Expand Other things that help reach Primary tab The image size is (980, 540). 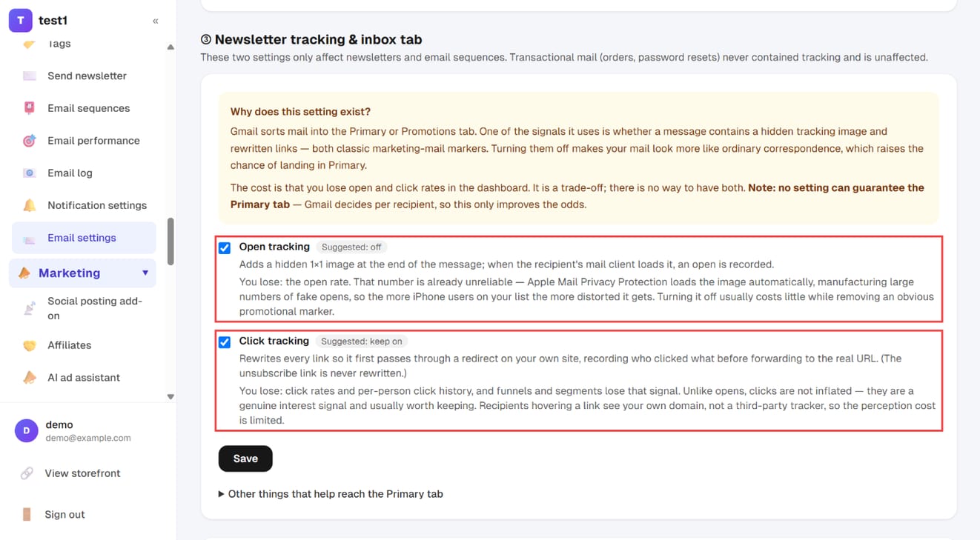click(x=331, y=494)
